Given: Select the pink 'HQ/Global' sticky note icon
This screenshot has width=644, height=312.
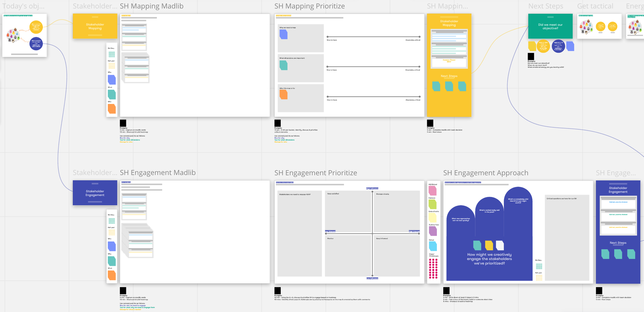Looking at the screenshot, I should (433, 190).
